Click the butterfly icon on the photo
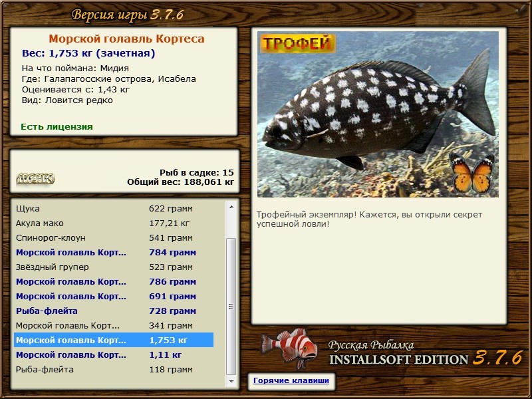The width and height of the screenshot is (532, 399). [x=472, y=173]
